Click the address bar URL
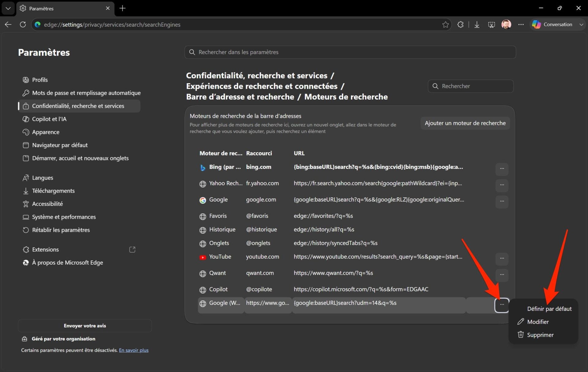 tap(112, 24)
